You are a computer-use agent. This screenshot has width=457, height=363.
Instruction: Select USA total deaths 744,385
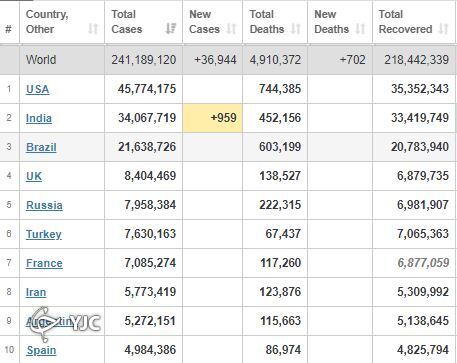click(x=280, y=89)
